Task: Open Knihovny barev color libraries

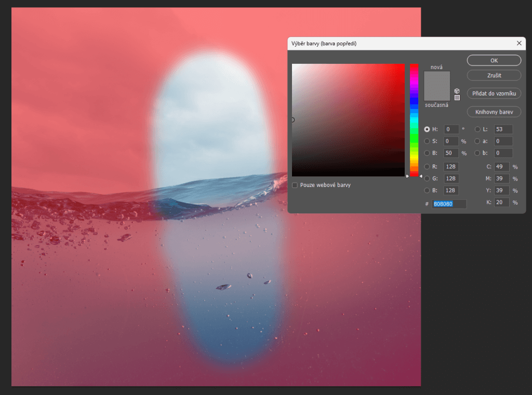Action: pos(494,112)
